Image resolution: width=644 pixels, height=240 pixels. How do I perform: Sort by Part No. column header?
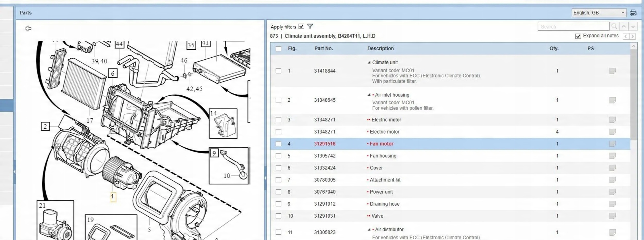coord(324,48)
